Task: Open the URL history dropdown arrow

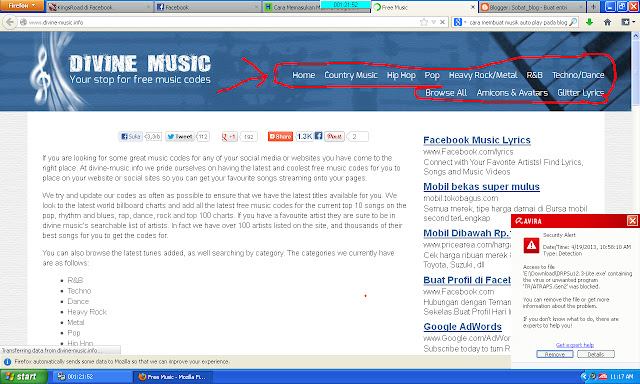Action: tap(434, 22)
